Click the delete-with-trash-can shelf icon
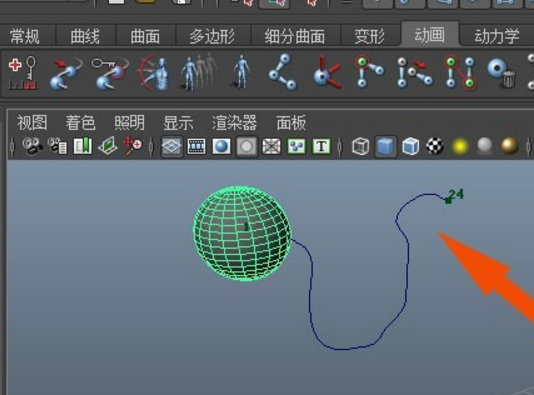This screenshot has width=534, height=395. [x=501, y=73]
